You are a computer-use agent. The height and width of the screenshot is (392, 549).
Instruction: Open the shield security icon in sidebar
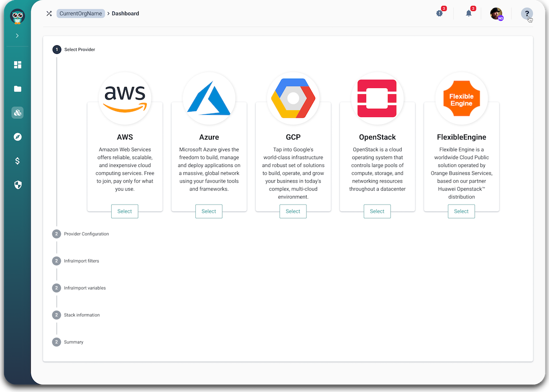[18, 185]
